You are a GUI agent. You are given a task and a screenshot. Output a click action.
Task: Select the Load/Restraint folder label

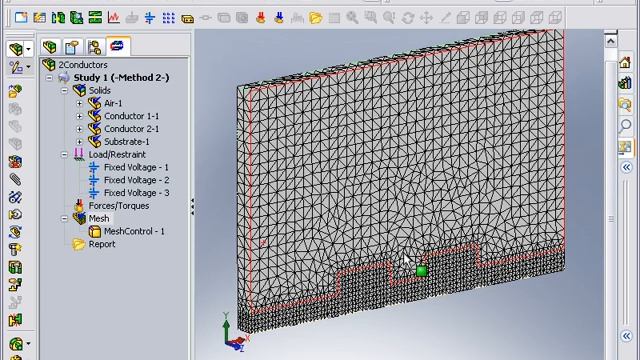click(x=117, y=154)
